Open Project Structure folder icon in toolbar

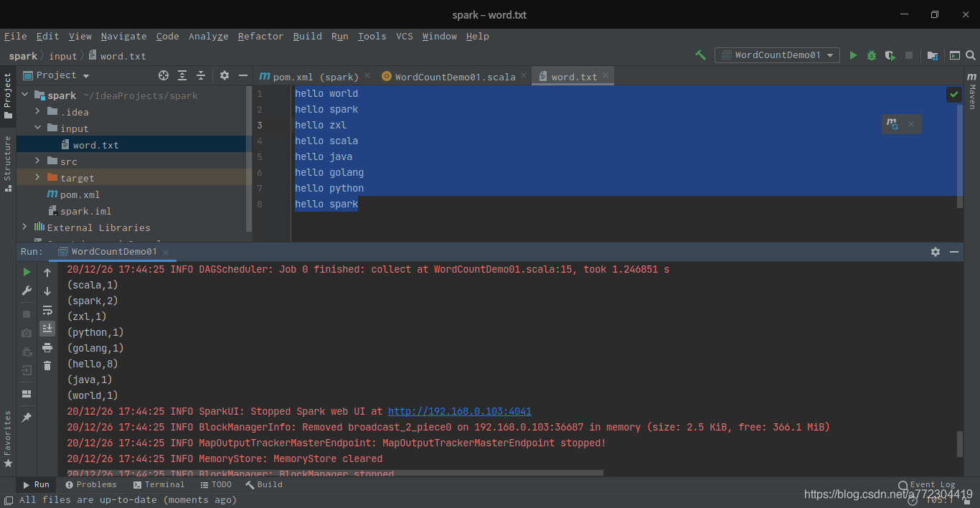pos(933,55)
